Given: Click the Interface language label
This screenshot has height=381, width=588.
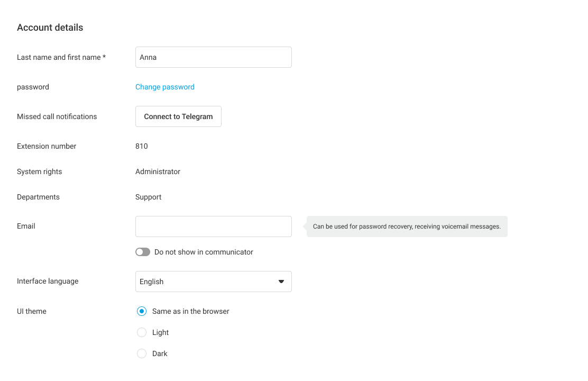Looking at the screenshot, I should pyautogui.click(x=48, y=281).
